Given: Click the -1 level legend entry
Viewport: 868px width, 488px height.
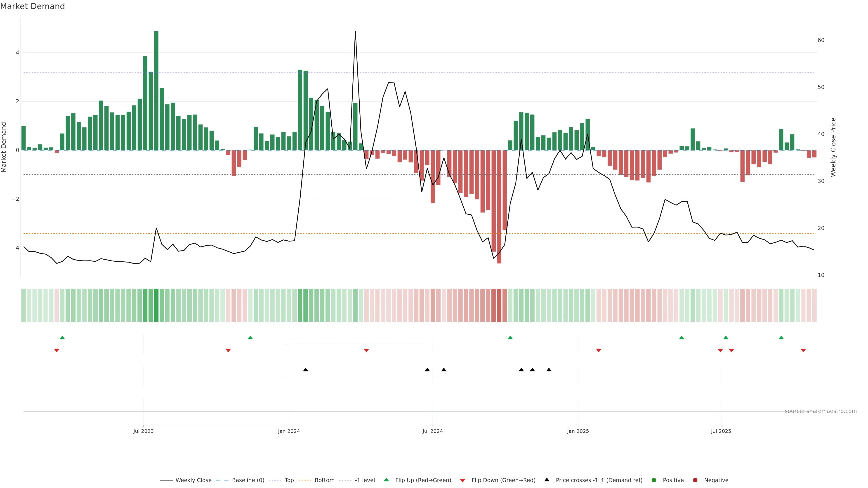Looking at the screenshot, I should tap(365, 480).
